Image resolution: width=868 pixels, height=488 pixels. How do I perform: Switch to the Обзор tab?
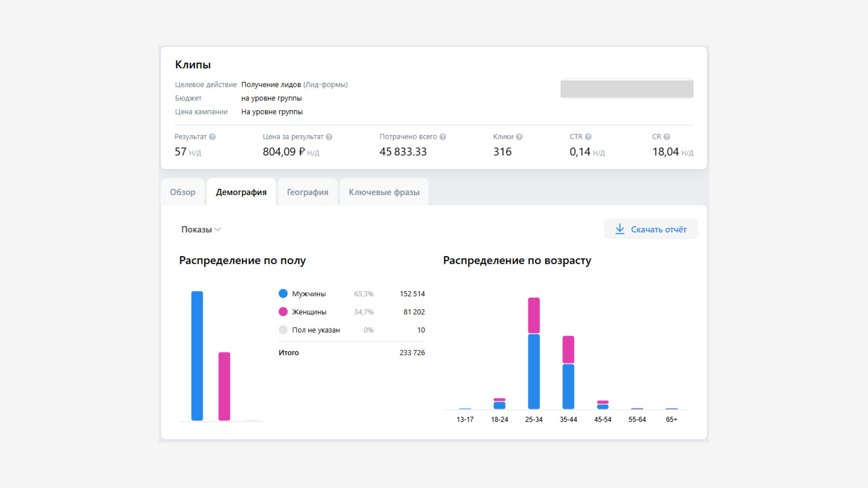[183, 192]
